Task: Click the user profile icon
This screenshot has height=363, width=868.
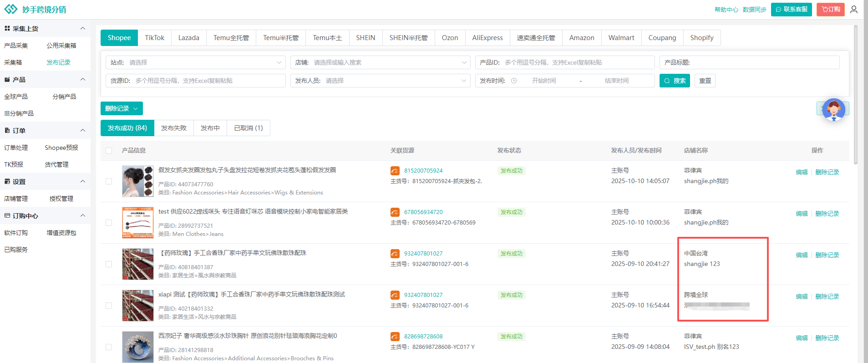Action: coord(854,10)
